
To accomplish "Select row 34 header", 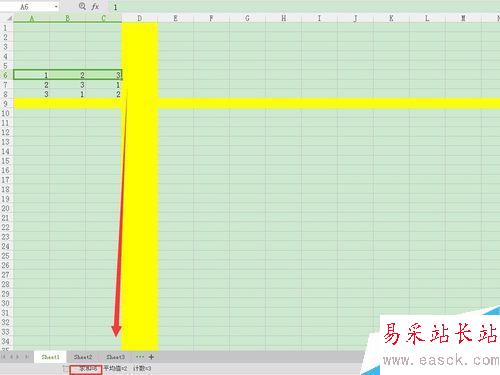I will click(x=6, y=341).
